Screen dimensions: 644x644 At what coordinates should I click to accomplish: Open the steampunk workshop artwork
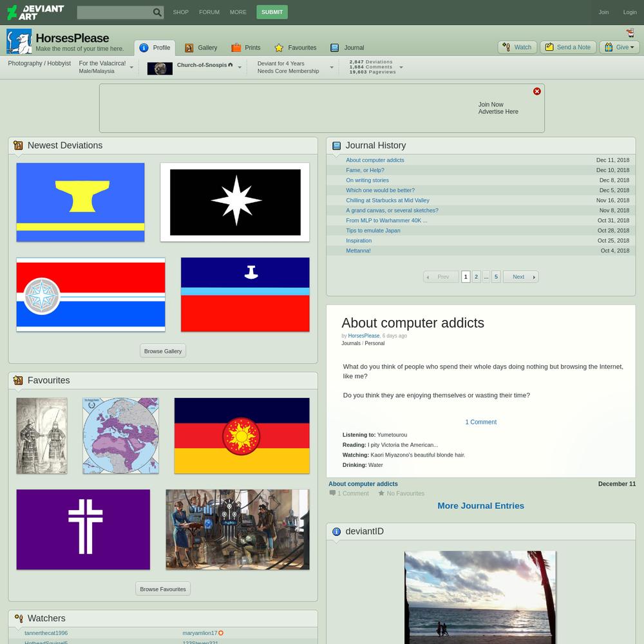tap(238, 529)
